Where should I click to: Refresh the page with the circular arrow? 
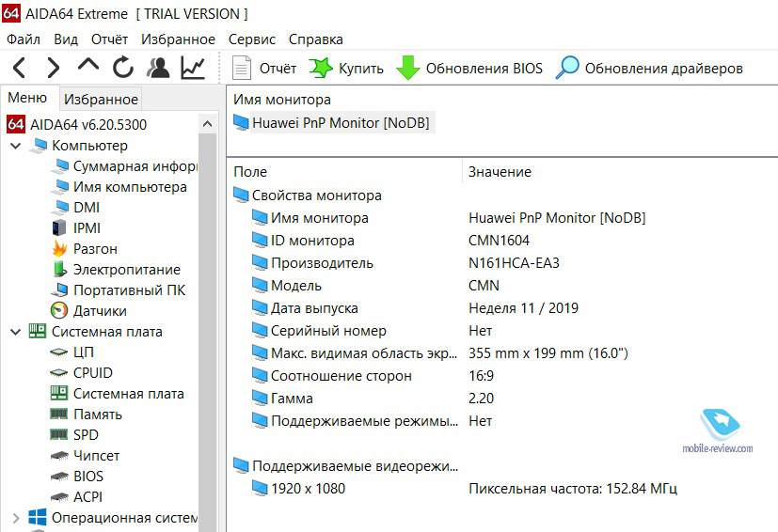[x=122, y=68]
